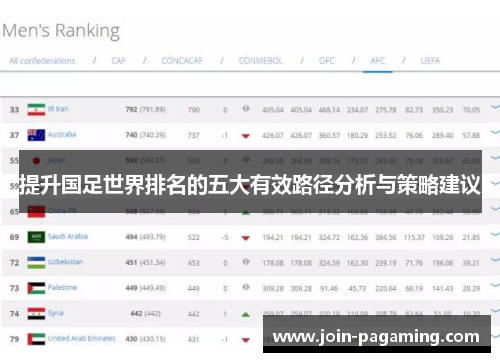
Task: Click the no-change indicator in IR Iran row
Action: [246, 109]
